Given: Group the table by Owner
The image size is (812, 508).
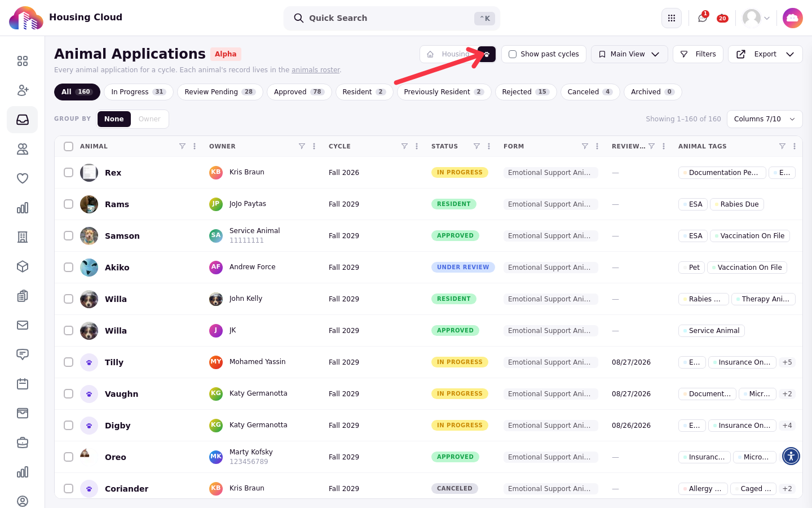Looking at the screenshot, I should click(149, 119).
